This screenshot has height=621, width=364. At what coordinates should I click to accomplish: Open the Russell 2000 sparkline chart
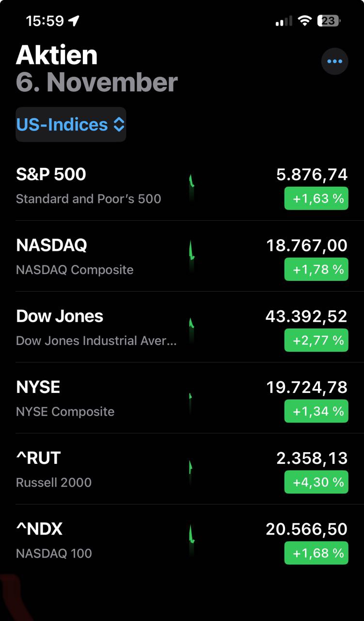pos(191,469)
